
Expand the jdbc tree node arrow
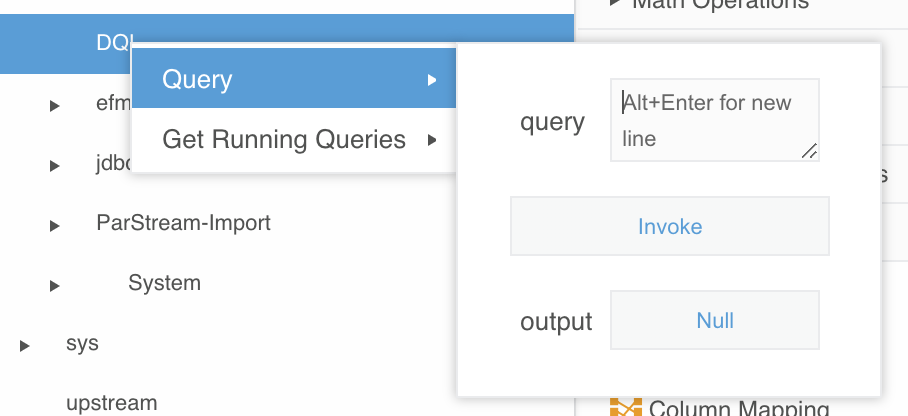[55, 165]
